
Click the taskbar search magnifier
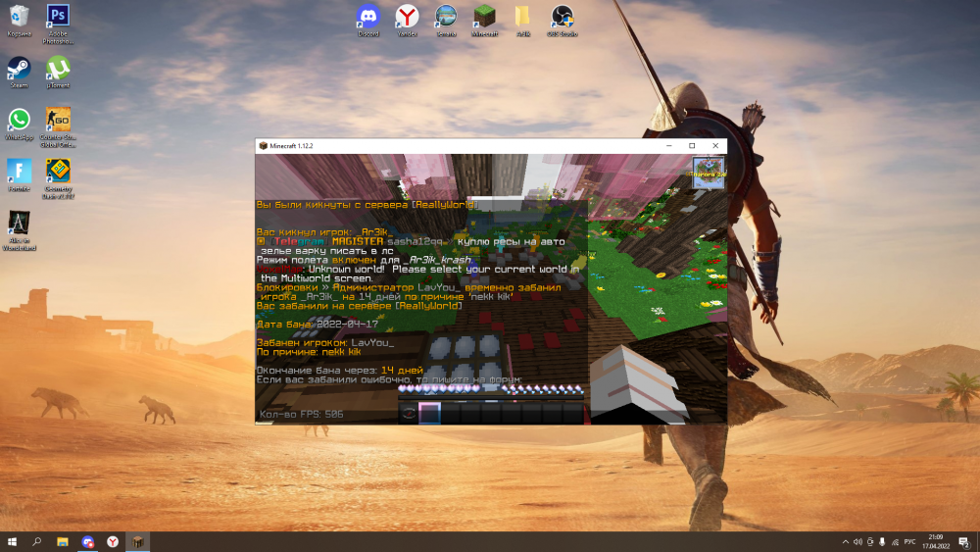click(x=37, y=542)
